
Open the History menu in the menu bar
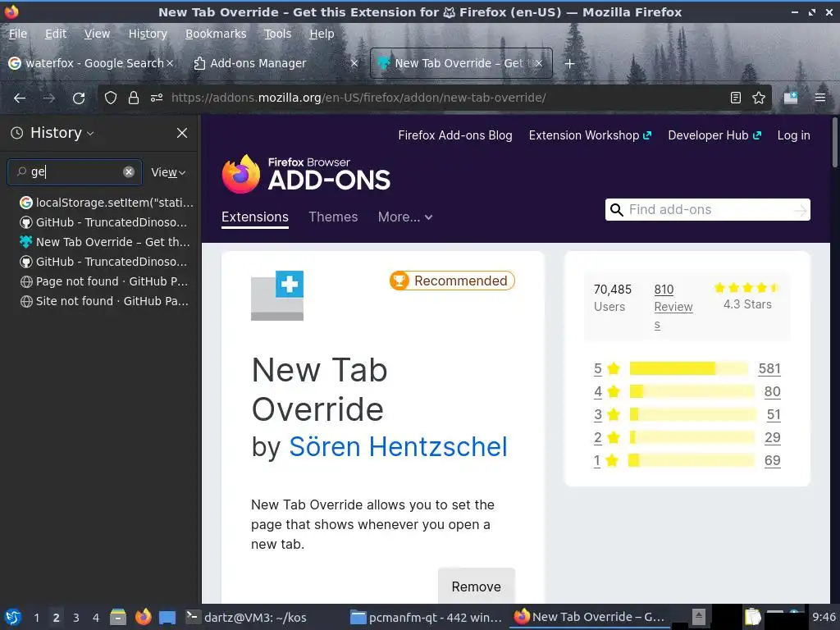click(148, 34)
